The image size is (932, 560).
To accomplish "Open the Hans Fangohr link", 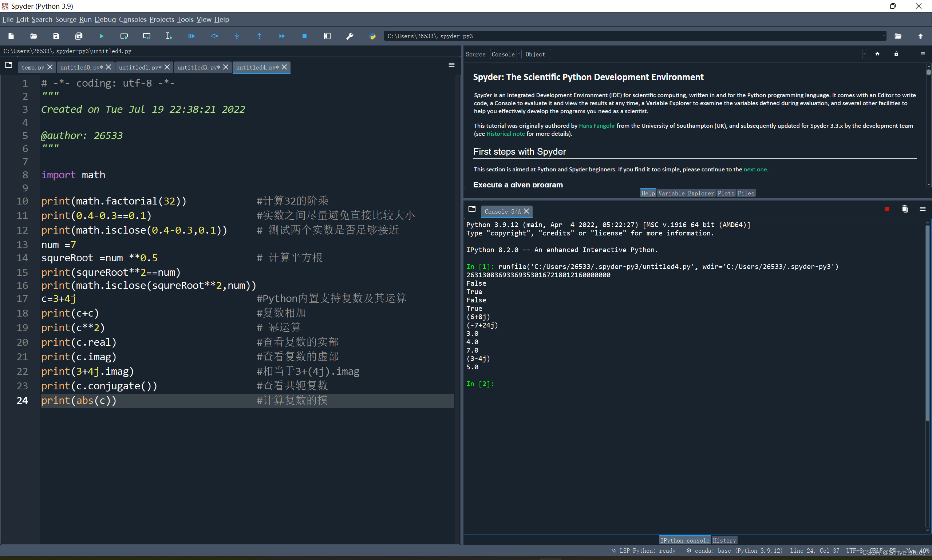I will pyautogui.click(x=596, y=126).
